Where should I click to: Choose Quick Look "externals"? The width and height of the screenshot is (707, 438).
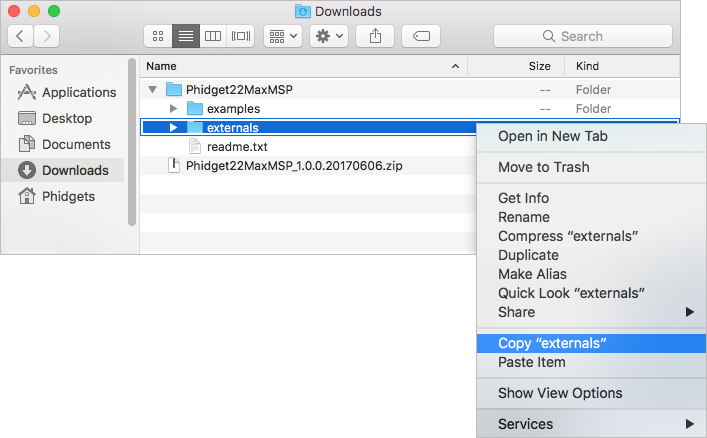point(591,293)
